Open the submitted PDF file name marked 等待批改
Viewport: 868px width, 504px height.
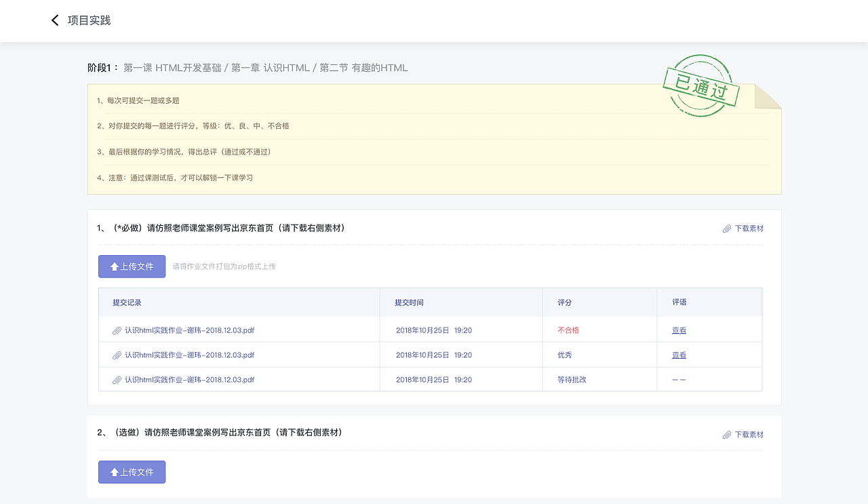point(189,380)
